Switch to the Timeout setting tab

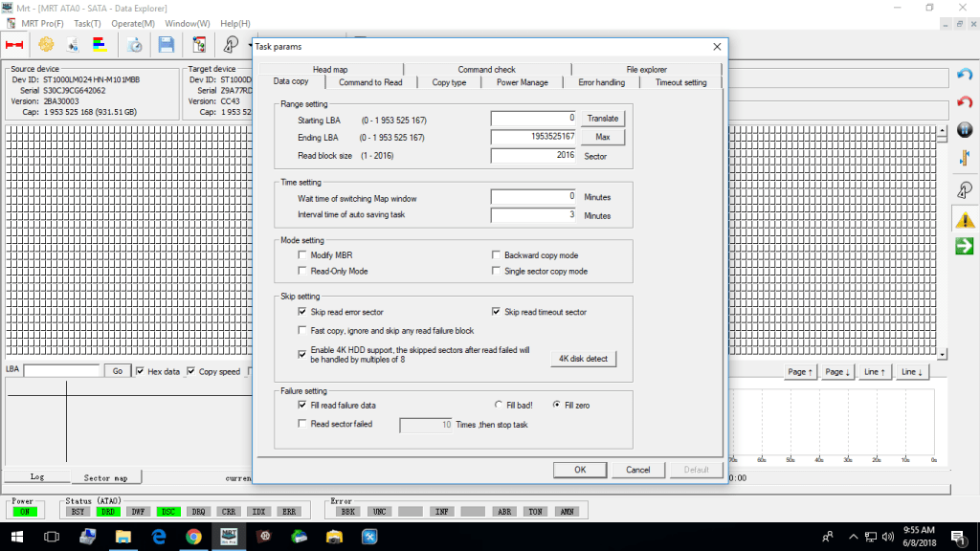[680, 82]
